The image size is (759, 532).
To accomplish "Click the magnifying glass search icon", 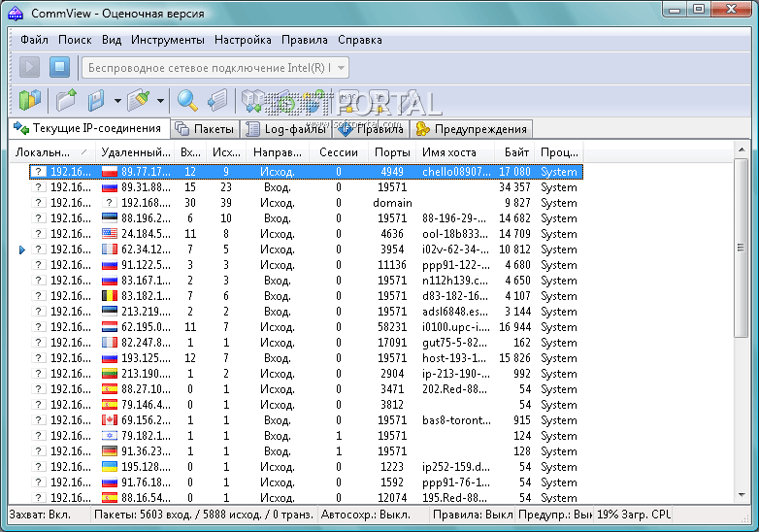I will pos(186,100).
